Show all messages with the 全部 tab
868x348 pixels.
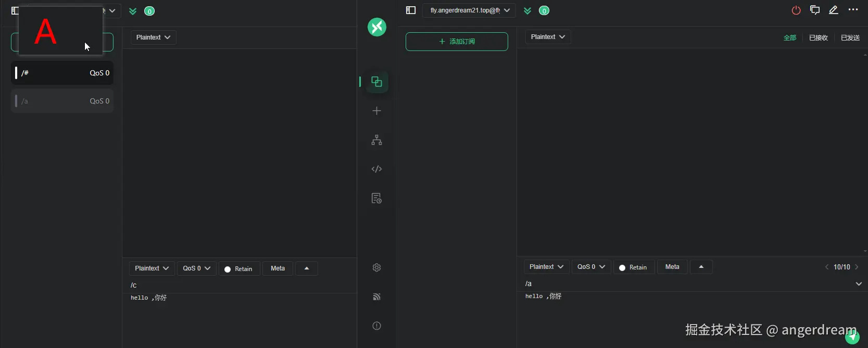point(790,38)
